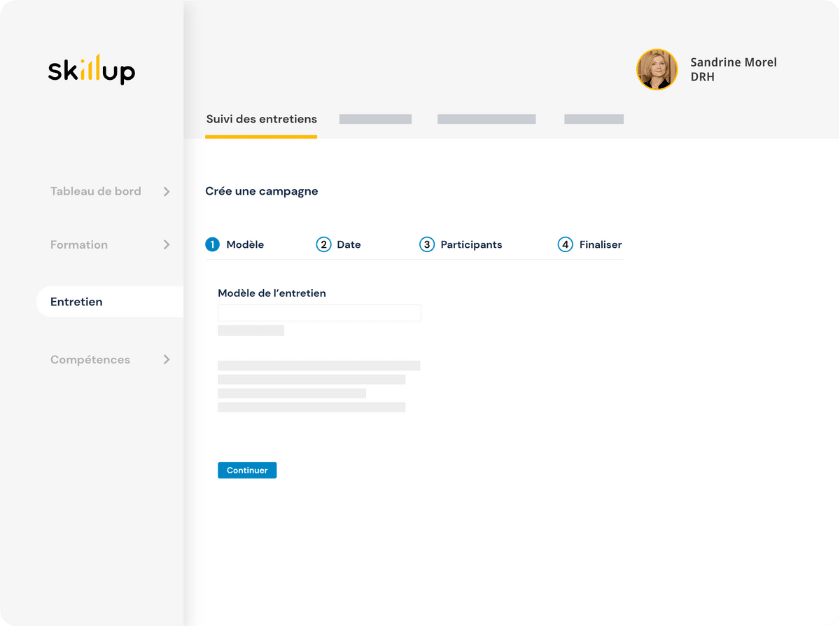Expand Tableau de bord chevron arrow
Screen dimensions: 840x626
[167, 191]
